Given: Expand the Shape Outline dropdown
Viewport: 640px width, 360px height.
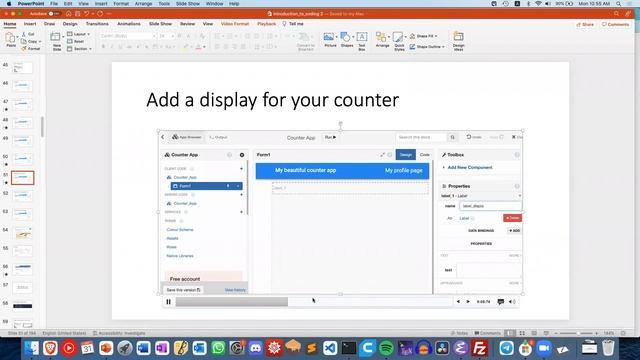Looking at the screenshot, I should 443,47.
